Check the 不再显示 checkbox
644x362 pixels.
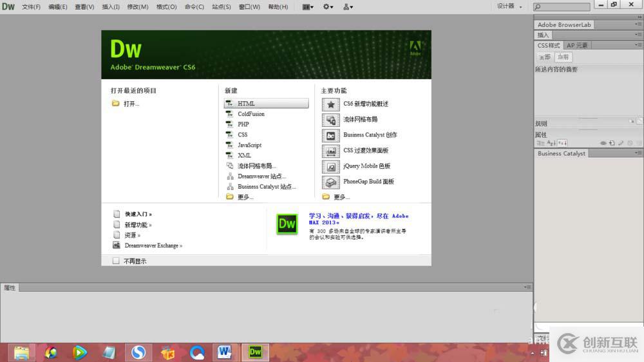[x=116, y=261]
